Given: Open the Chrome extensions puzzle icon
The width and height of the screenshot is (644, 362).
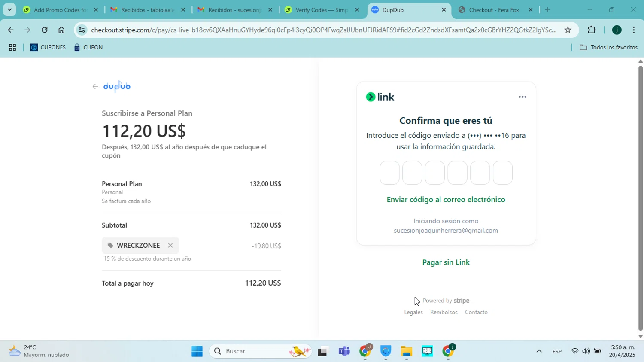Looking at the screenshot, I should tap(592, 30).
